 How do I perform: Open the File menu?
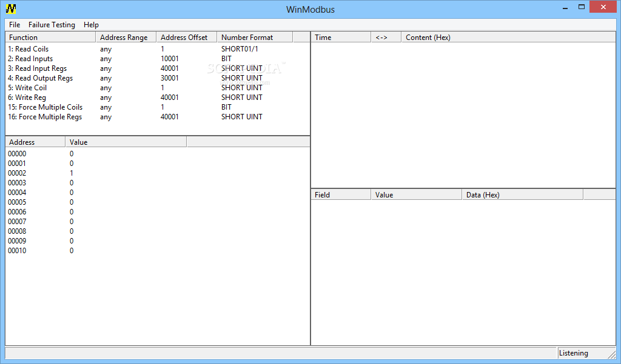(x=15, y=25)
